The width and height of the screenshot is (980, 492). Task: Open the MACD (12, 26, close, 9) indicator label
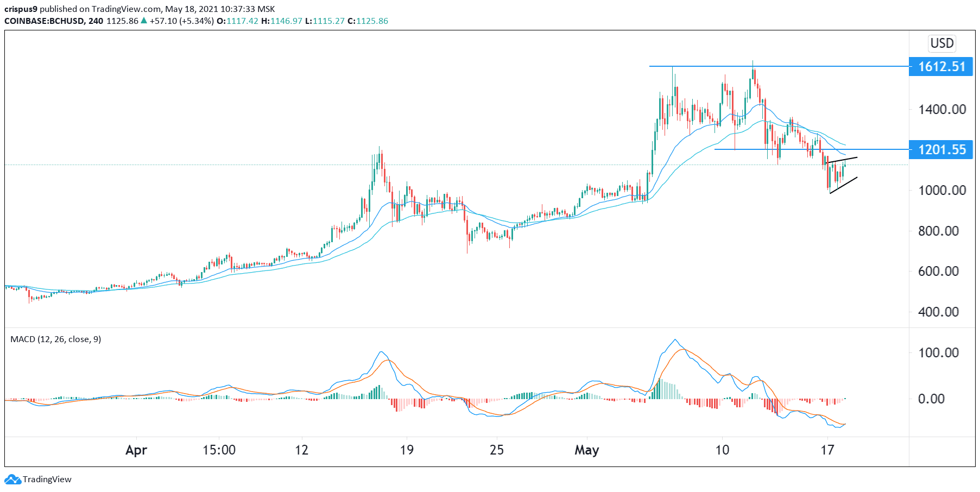pyautogui.click(x=56, y=339)
